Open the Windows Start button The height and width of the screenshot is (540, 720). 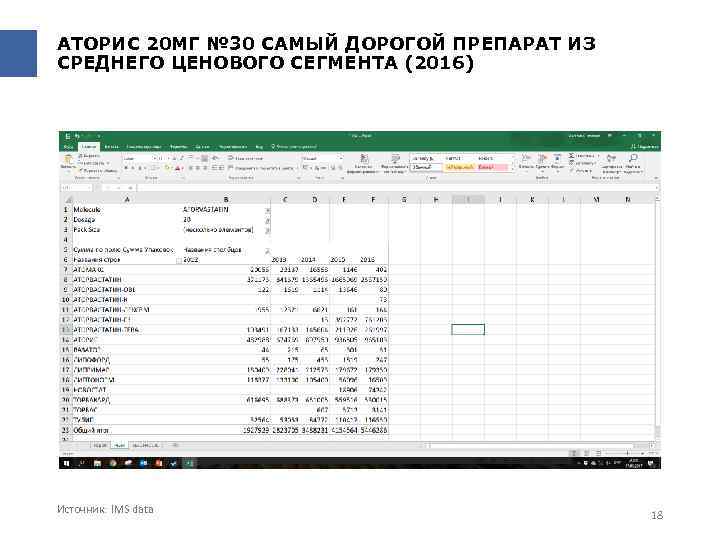pos(66,463)
